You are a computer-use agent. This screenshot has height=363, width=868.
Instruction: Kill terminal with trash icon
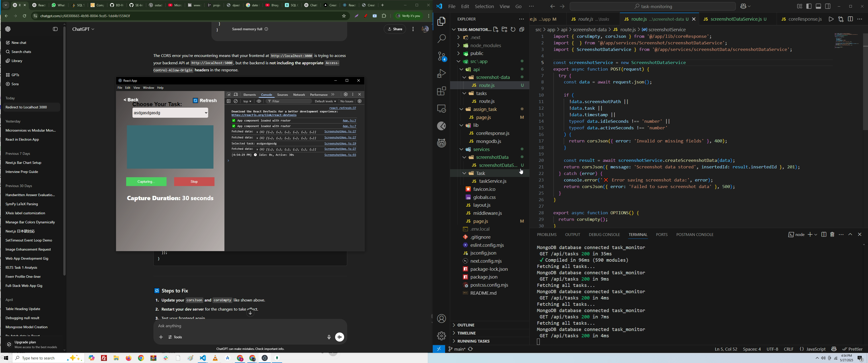pyautogui.click(x=832, y=235)
